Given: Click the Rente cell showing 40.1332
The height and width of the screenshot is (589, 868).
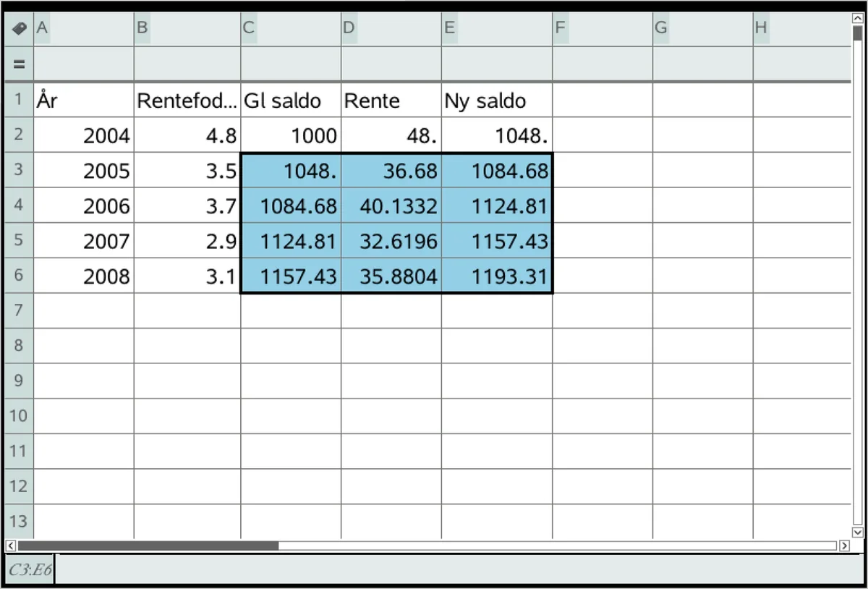Looking at the screenshot, I should point(391,205).
